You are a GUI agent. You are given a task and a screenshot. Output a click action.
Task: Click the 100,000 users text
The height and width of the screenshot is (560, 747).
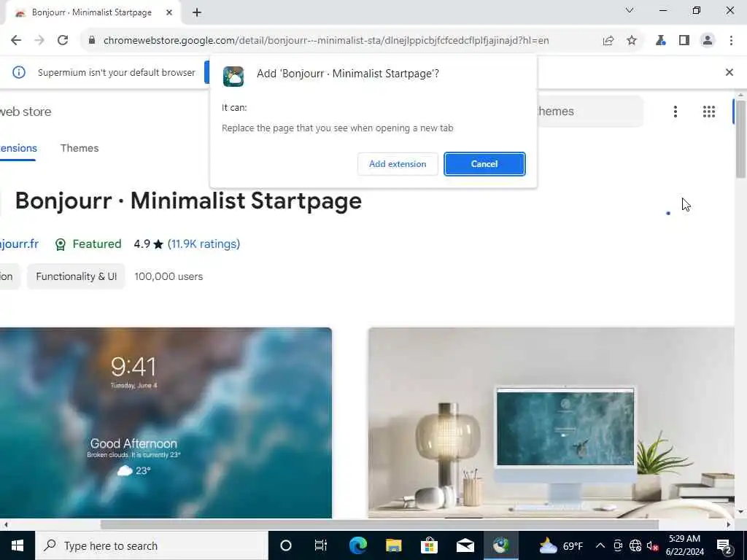click(x=169, y=276)
